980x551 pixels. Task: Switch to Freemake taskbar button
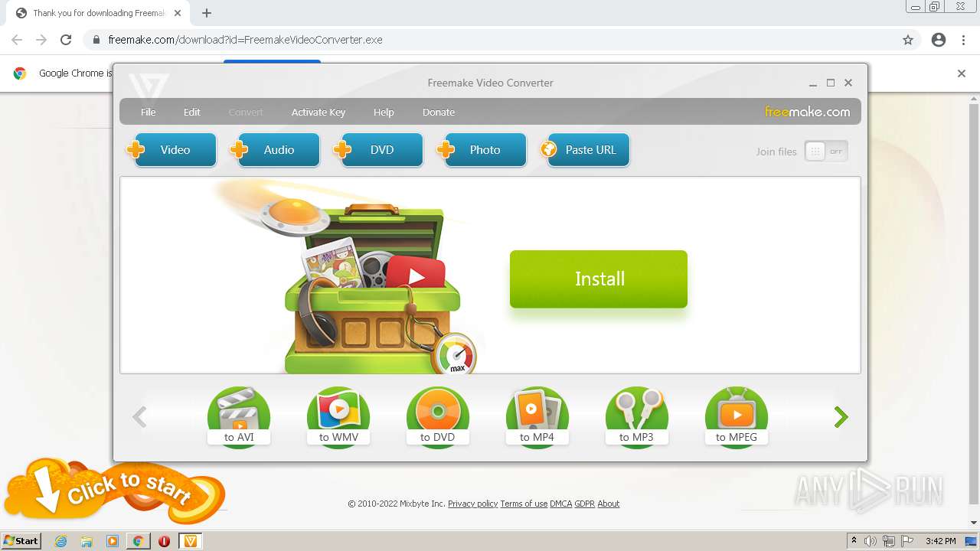pos(191,541)
